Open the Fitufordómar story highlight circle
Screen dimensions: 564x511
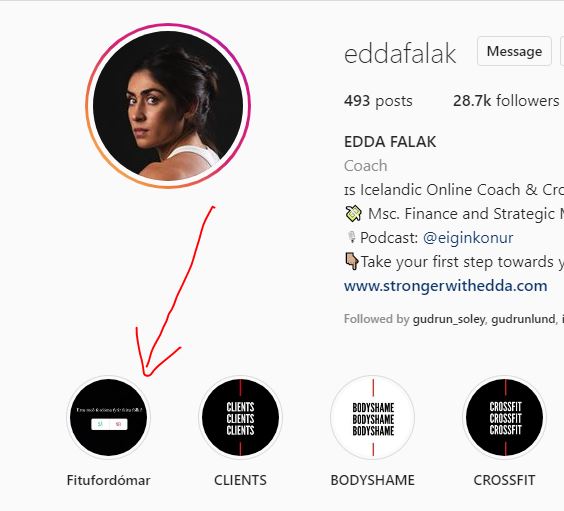pos(109,418)
